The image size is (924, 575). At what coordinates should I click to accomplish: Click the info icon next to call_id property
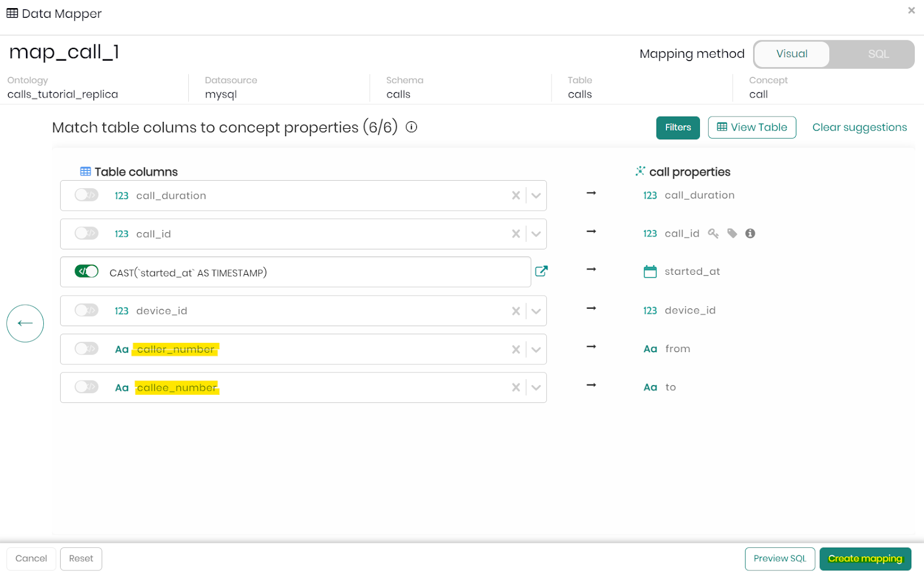[750, 233]
